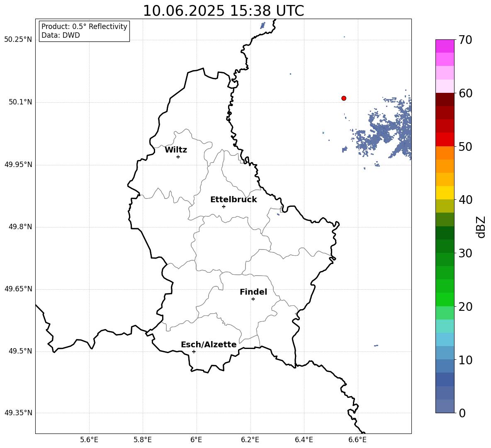491x448 pixels.
Task: Click the colorbar tick value 30
Action: 465,253
